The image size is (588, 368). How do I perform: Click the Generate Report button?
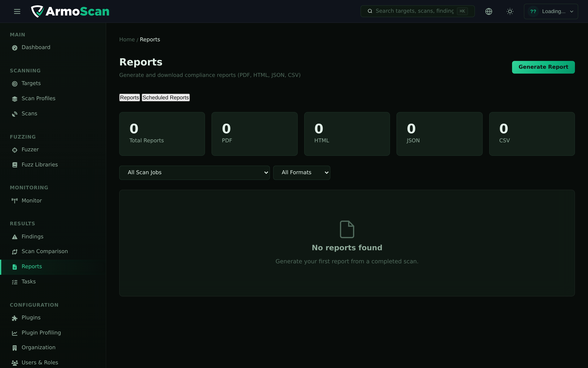(x=543, y=67)
